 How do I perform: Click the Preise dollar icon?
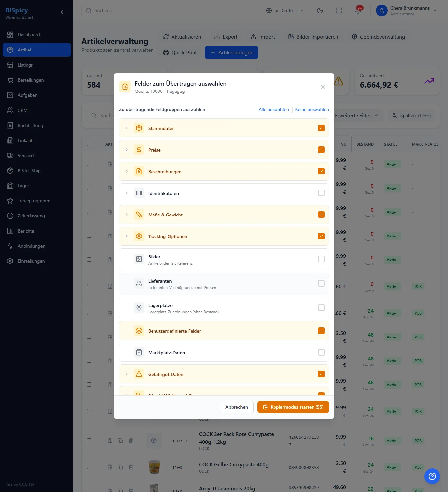point(139,150)
